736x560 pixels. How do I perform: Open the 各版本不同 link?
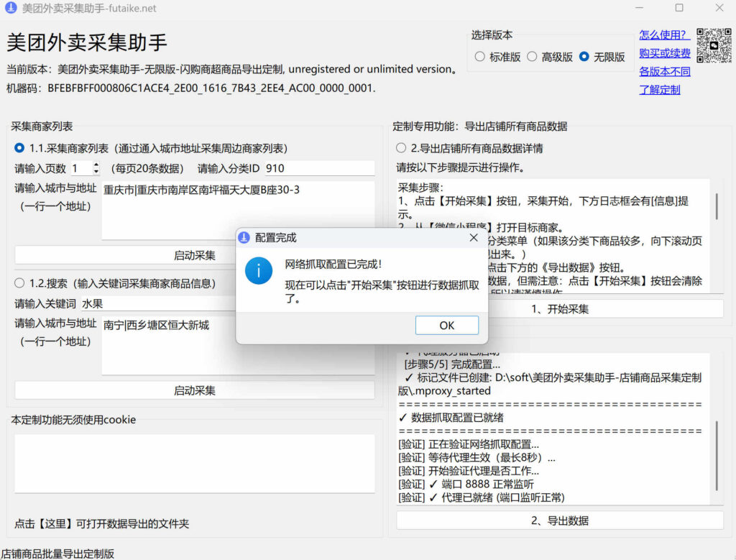click(664, 71)
